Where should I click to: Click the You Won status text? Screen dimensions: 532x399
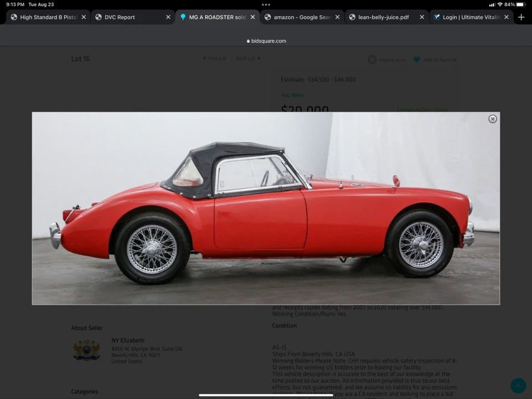[x=292, y=95]
